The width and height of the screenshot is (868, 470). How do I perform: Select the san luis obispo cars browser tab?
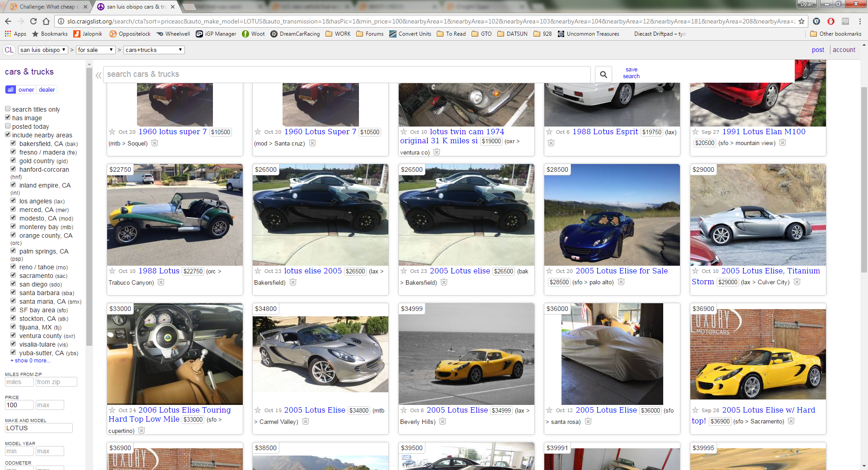[136, 7]
